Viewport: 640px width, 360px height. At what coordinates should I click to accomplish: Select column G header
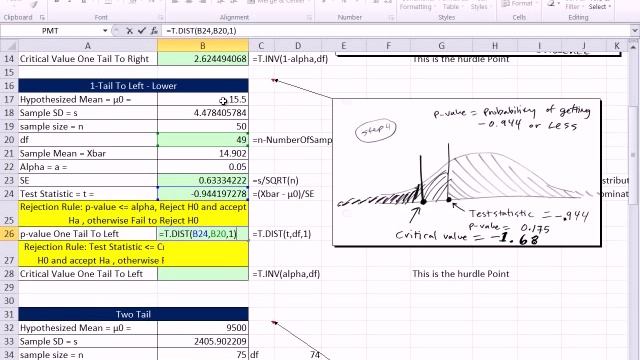click(x=442, y=46)
